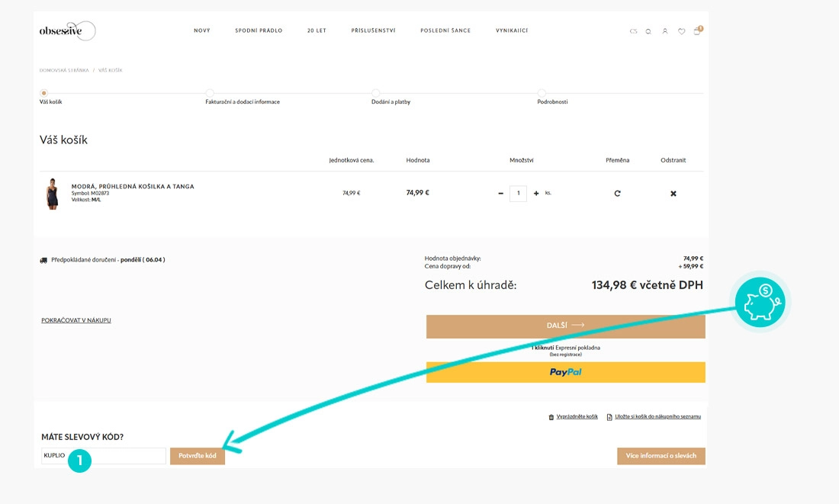
Task: Open the wishlist heart icon
Action: pos(681,31)
